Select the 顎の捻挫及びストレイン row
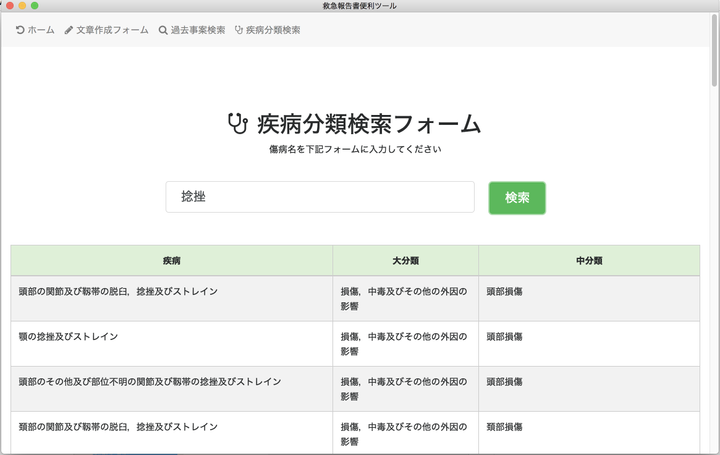720x455 pixels. click(x=69, y=337)
